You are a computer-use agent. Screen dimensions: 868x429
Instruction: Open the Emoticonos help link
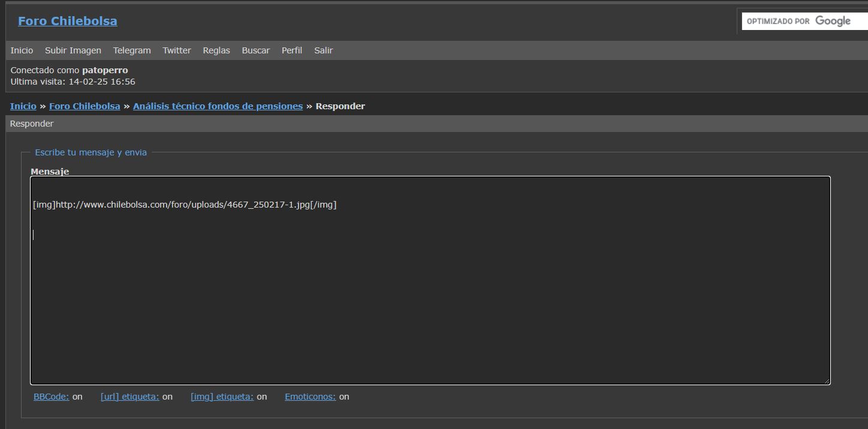(311, 397)
